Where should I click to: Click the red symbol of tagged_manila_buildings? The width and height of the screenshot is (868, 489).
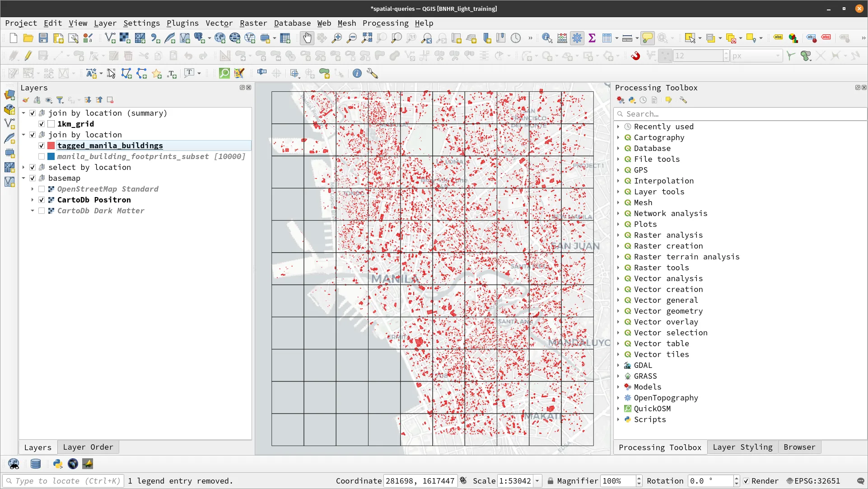tap(51, 146)
